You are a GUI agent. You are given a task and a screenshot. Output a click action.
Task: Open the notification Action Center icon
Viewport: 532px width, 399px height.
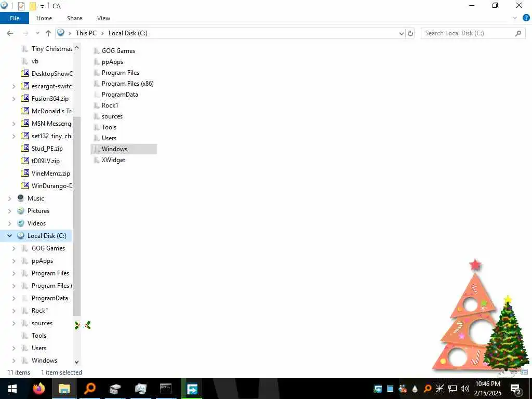point(516,389)
